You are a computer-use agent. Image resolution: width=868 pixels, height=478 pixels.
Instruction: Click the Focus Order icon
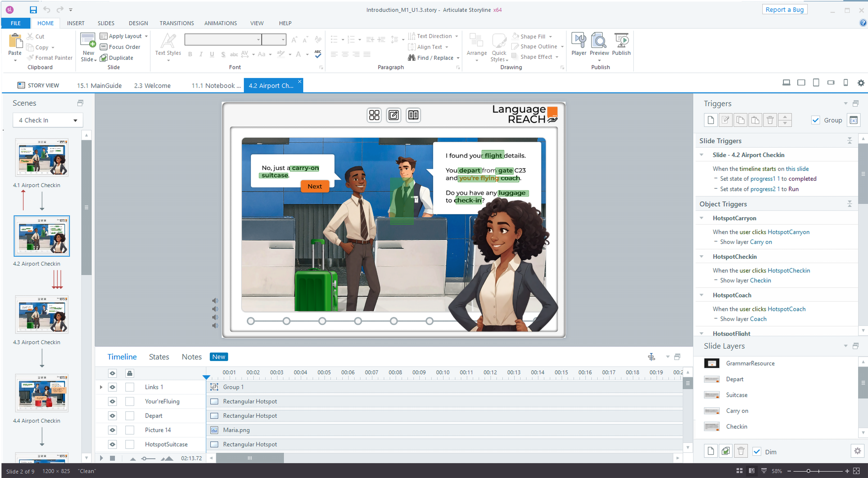[103, 47]
